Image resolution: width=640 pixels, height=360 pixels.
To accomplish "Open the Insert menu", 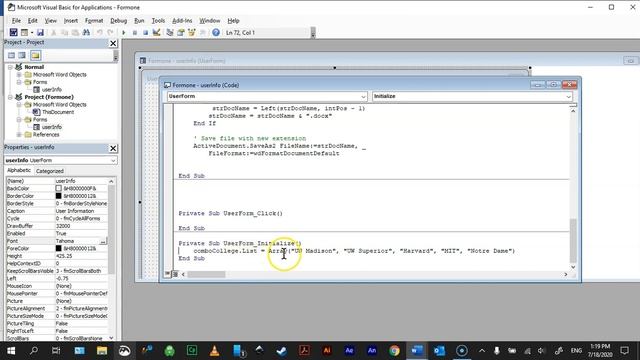I will point(71,20).
